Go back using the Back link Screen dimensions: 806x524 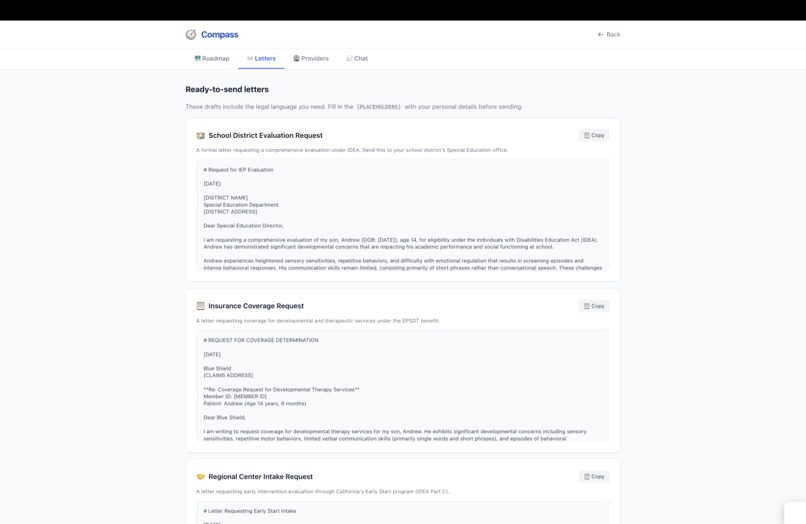pyautogui.click(x=609, y=34)
